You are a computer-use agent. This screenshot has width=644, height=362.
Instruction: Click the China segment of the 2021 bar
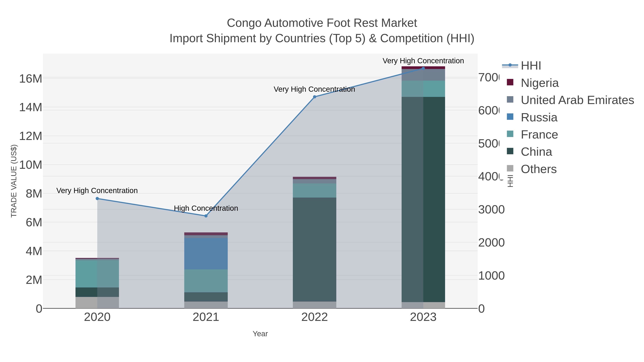point(206,297)
